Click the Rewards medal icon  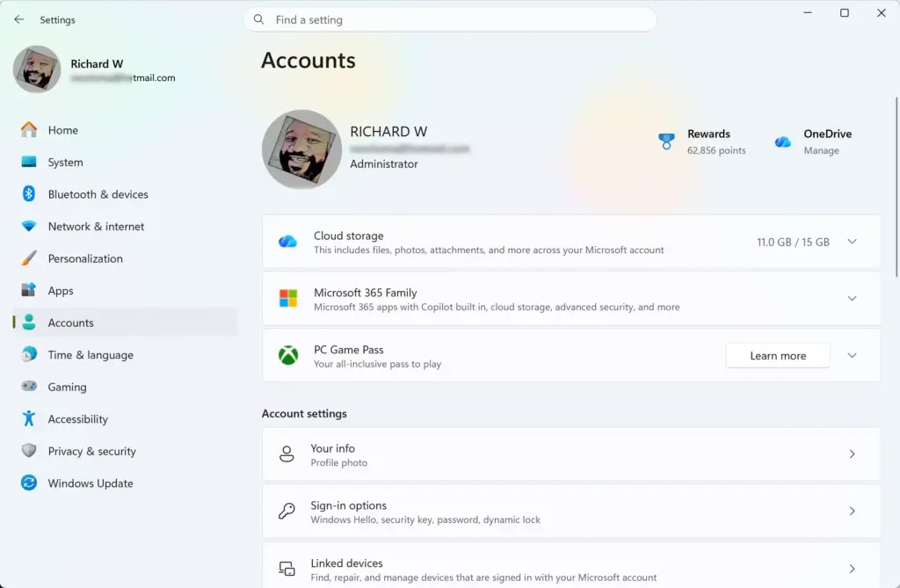666,142
